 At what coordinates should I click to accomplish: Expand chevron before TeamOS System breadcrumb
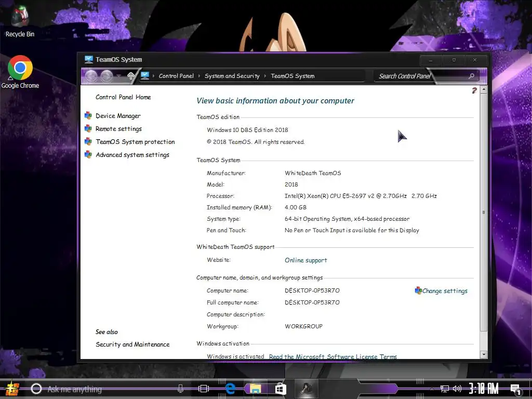(x=265, y=76)
